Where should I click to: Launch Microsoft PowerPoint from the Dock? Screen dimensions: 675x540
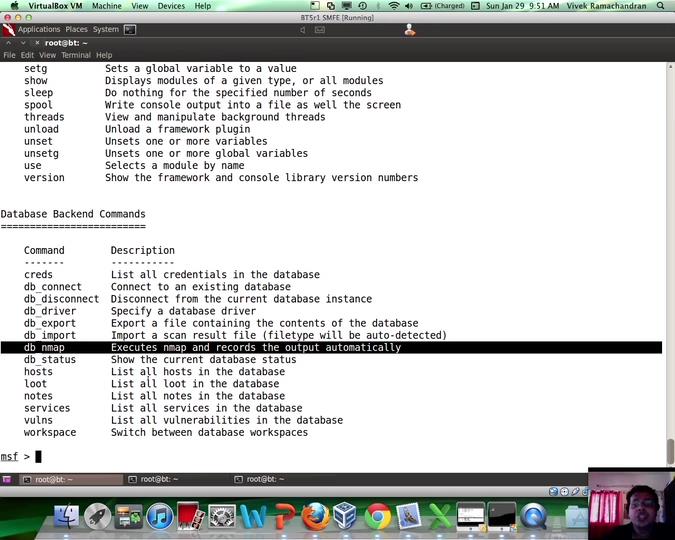click(284, 516)
